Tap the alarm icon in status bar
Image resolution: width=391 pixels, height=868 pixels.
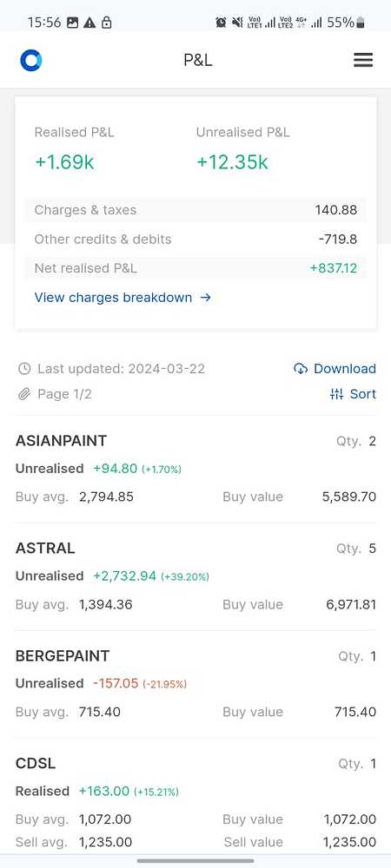(221, 23)
